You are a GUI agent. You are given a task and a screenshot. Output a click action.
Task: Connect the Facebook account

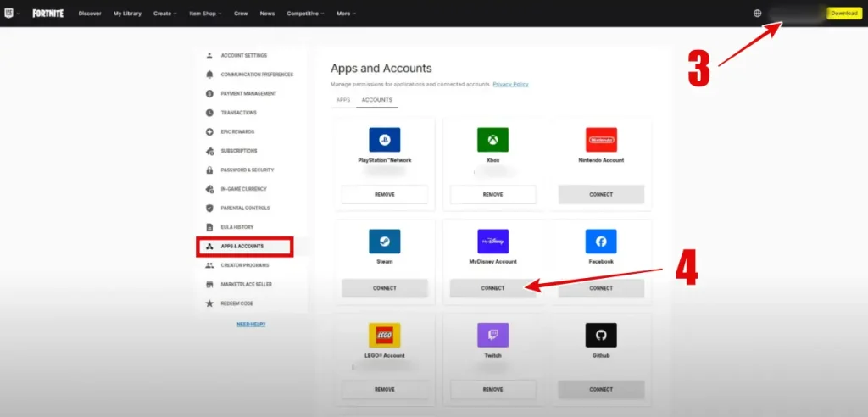click(601, 288)
